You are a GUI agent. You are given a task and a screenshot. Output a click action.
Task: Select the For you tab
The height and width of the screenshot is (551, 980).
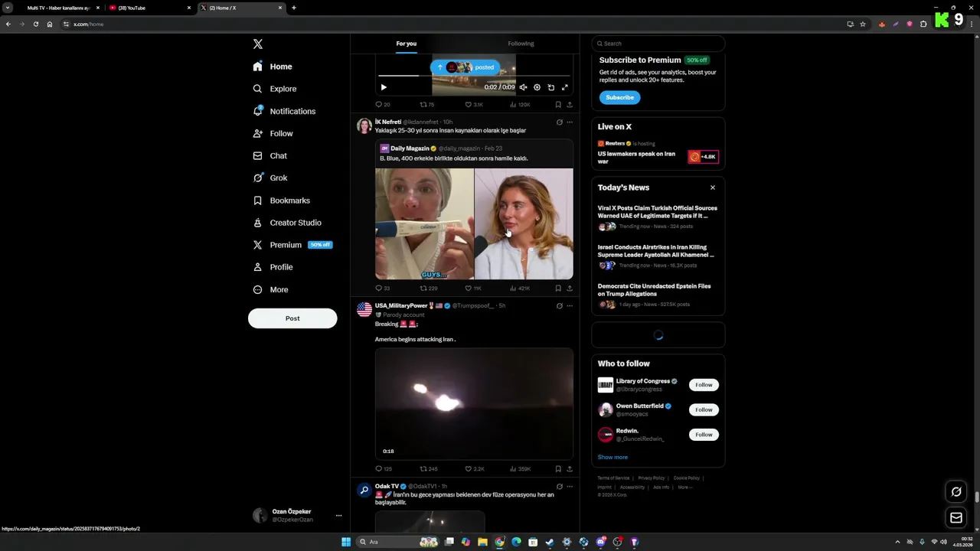pyautogui.click(x=407, y=44)
